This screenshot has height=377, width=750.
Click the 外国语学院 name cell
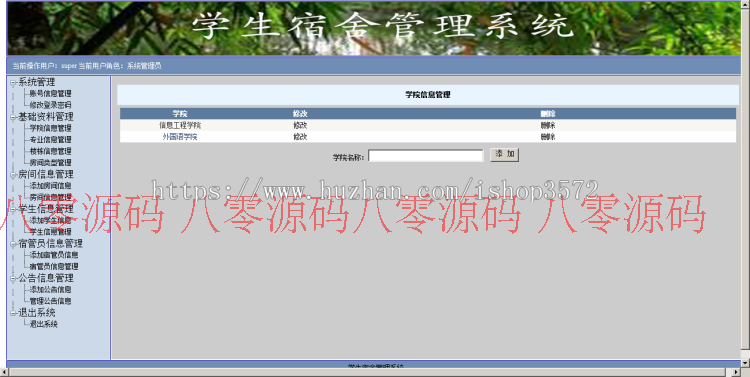click(x=180, y=137)
